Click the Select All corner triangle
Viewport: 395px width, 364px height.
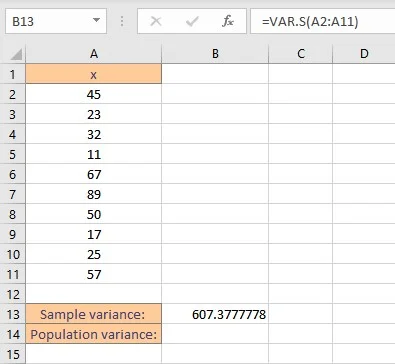(x=16, y=54)
